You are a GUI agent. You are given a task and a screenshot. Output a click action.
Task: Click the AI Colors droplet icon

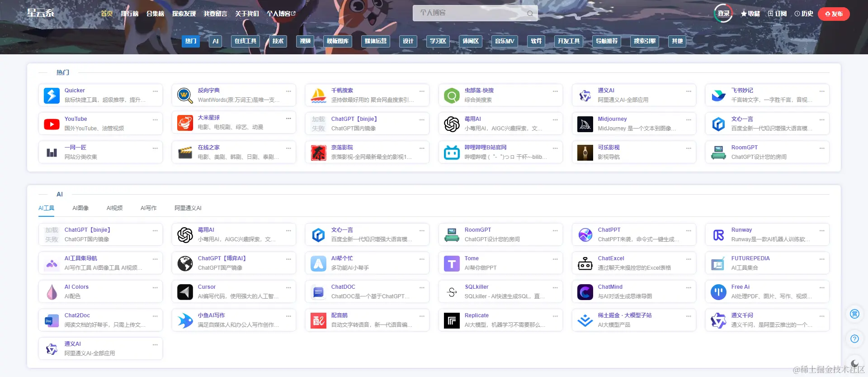[x=52, y=292]
